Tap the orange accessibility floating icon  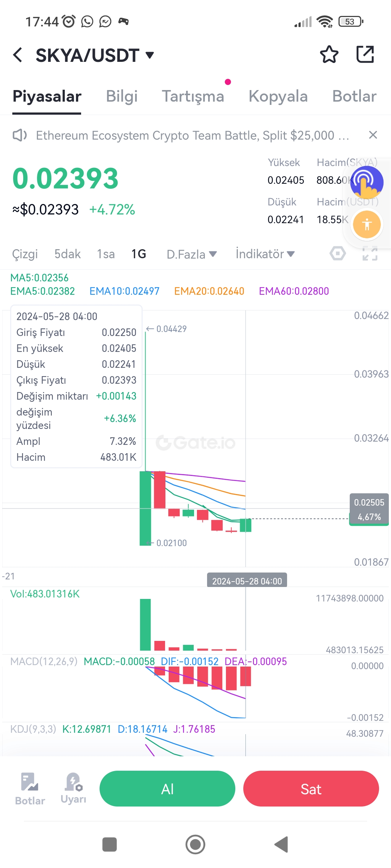point(367,224)
